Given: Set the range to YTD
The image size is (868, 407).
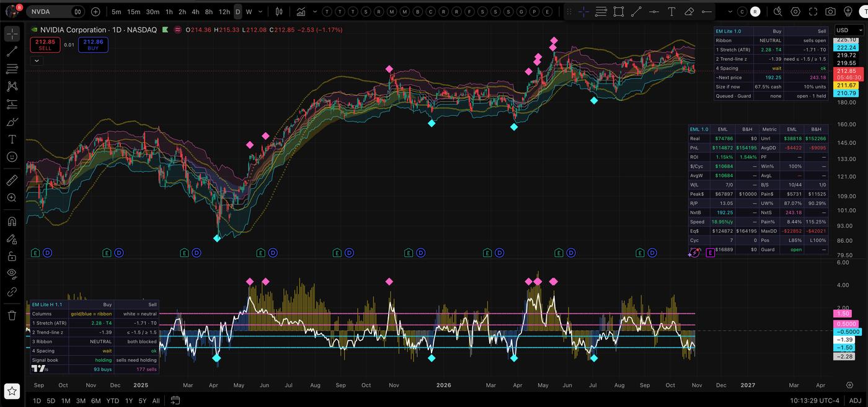Looking at the screenshot, I should pyautogui.click(x=112, y=401).
